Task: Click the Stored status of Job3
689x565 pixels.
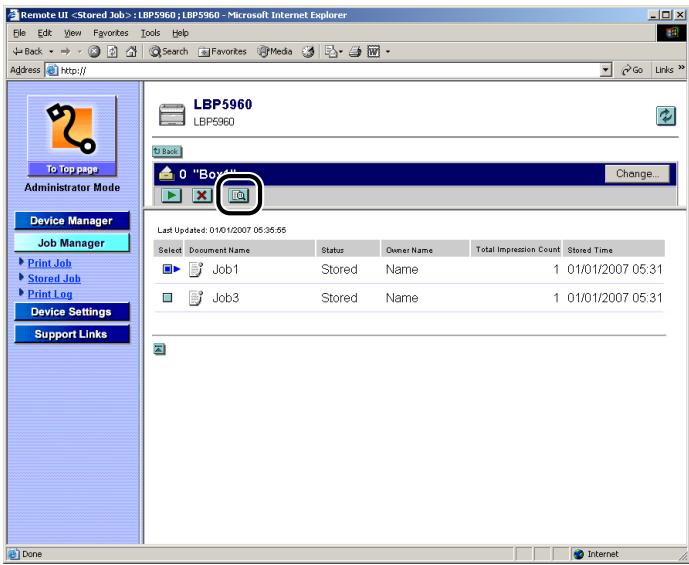Action: (339, 298)
